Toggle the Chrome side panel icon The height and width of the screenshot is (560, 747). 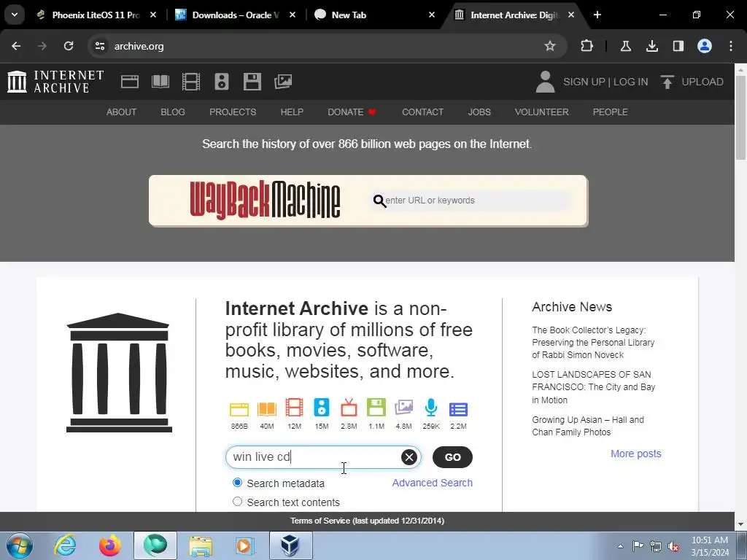click(678, 46)
